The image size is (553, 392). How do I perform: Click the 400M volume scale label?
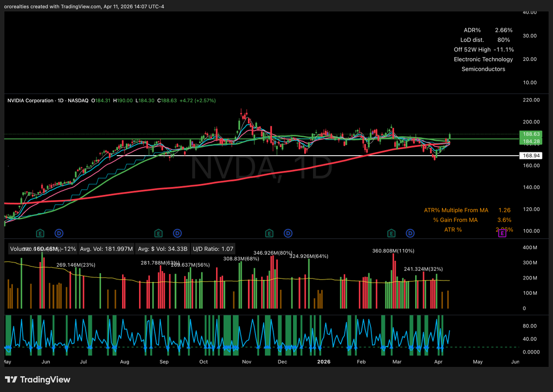click(x=530, y=248)
